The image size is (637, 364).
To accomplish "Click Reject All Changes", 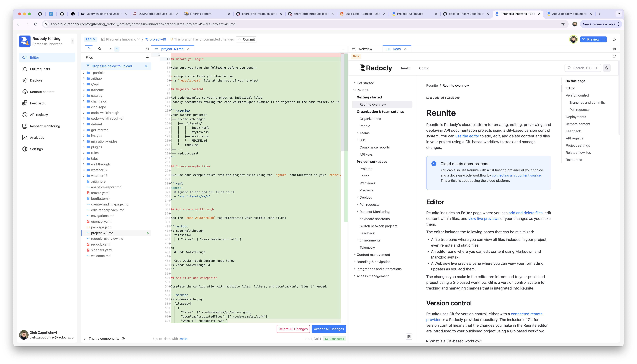I will tap(293, 329).
